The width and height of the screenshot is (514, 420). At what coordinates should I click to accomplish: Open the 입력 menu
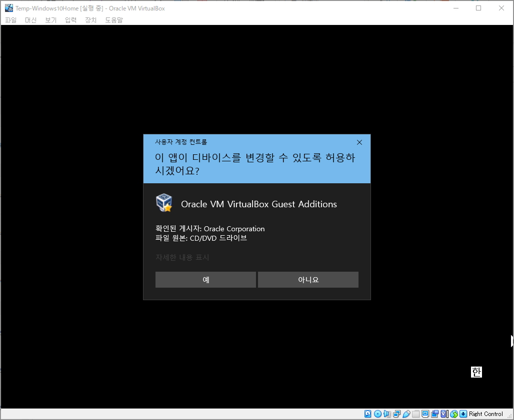pyautogui.click(x=71, y=20)
